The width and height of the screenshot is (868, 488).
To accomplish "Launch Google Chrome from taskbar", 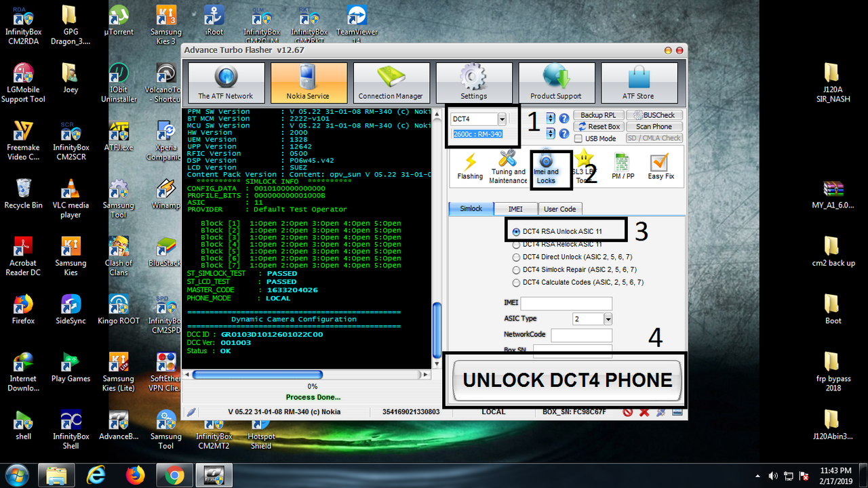I will click(x=174, y=475).
